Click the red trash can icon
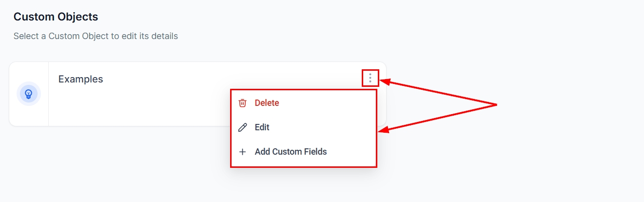 click(242, 103)
